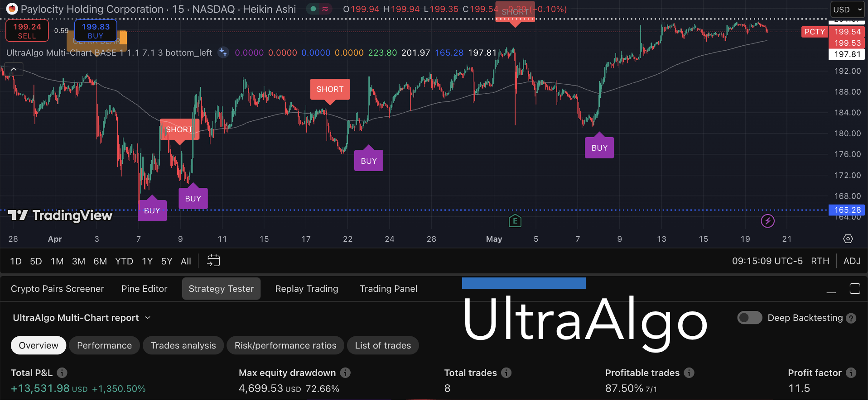Click the Deep Backtesting help icon
Image resolution: width=868 pixels, height=401 pixels.
pyautogui.click(x=851, y=318)
